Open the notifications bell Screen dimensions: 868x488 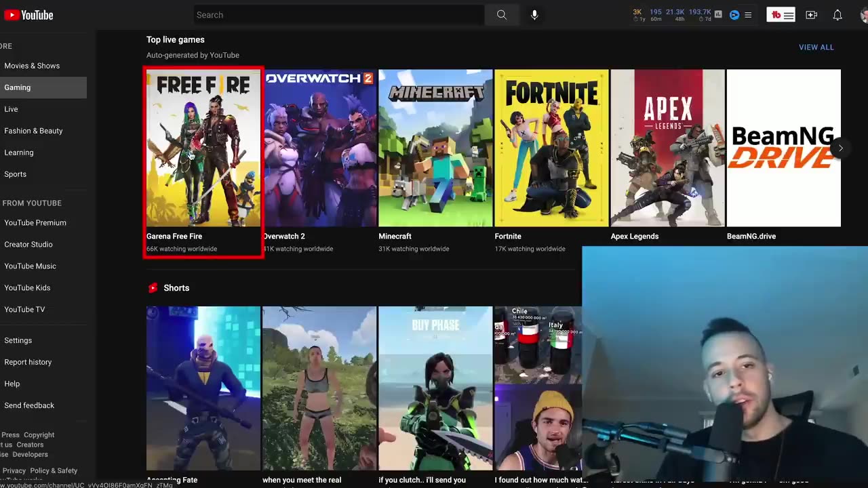[x=837, y=15]
